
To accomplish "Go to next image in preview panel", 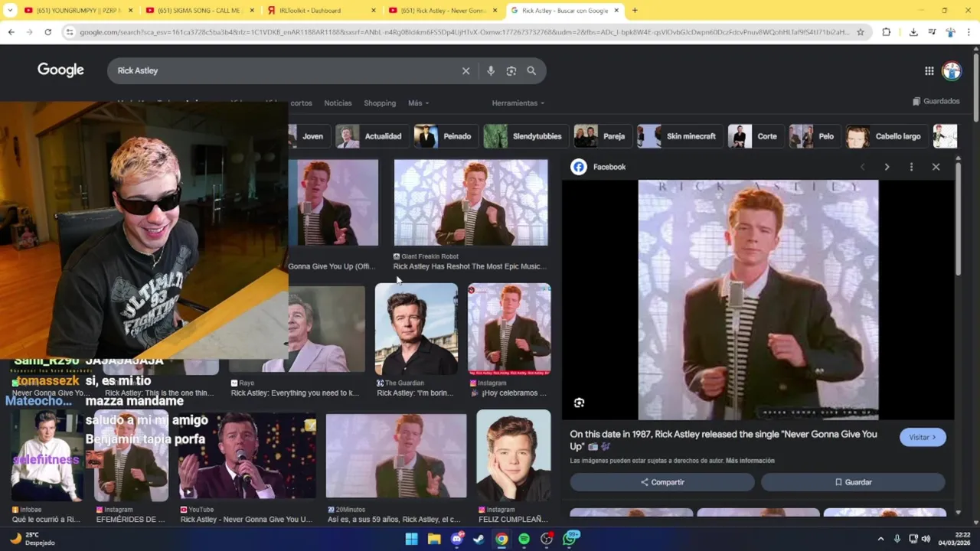I will click(887, 167).
